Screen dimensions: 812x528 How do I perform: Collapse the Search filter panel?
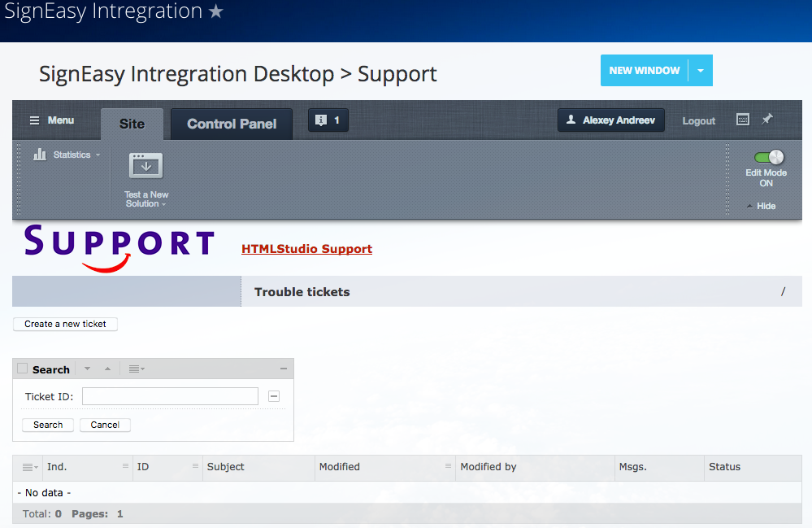[x=284, y=369]
